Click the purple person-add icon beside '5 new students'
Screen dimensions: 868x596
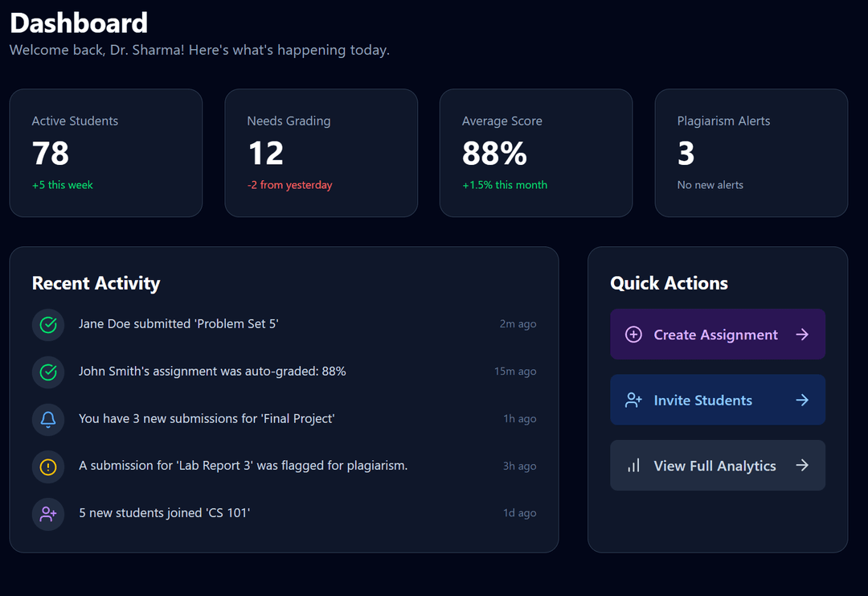point(47,514)
